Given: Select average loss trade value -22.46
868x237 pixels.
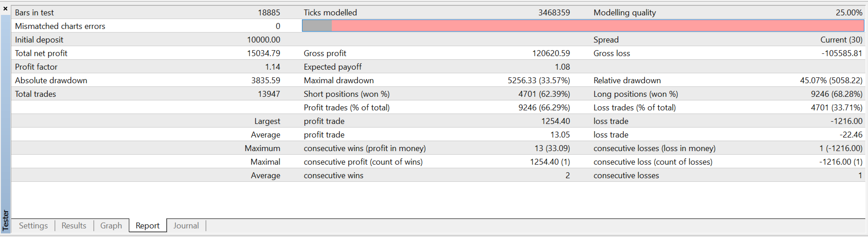Looking at the screenshot, I should coord(851,135).
